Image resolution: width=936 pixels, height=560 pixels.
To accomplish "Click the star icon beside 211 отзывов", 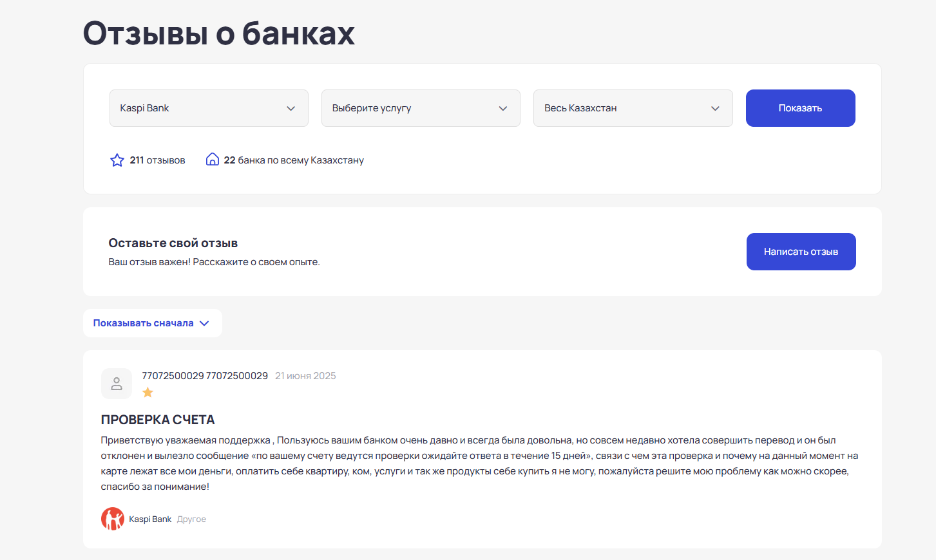I will (x=117, y=160).
